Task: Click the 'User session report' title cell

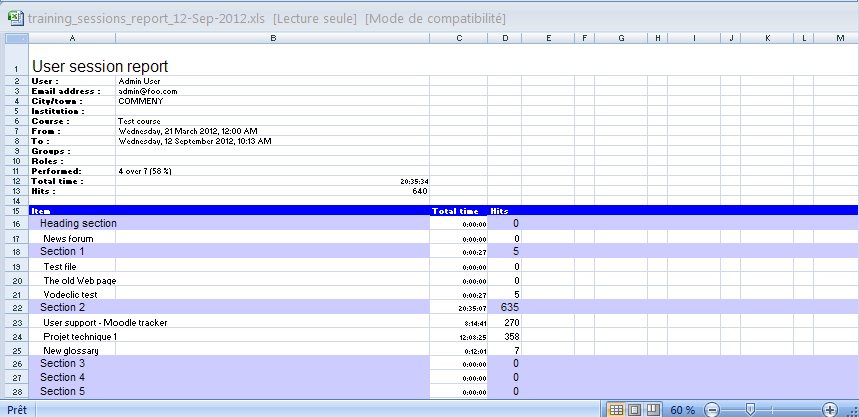Action: click(100, 66)
